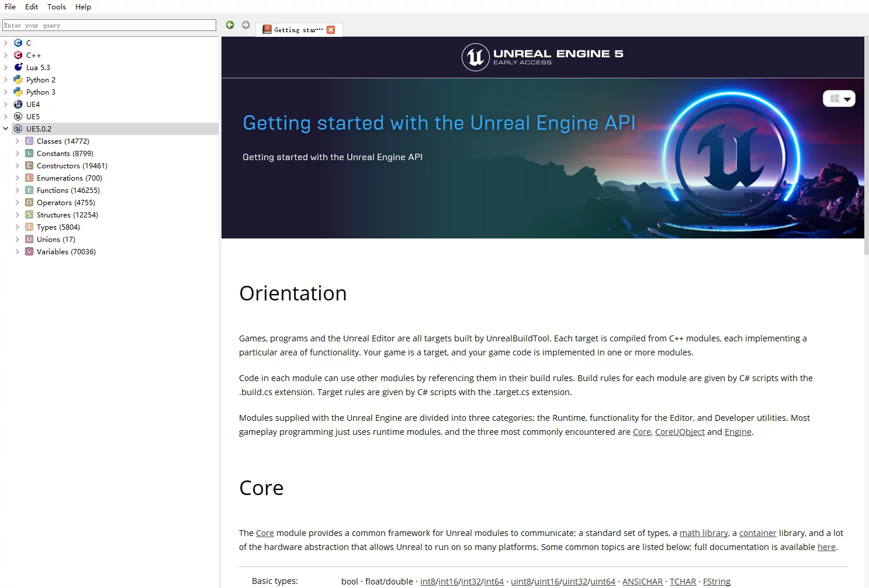This screenshot has height=588, width=869.
Task: Expand the C++ docset node
Action: point(6,55)
